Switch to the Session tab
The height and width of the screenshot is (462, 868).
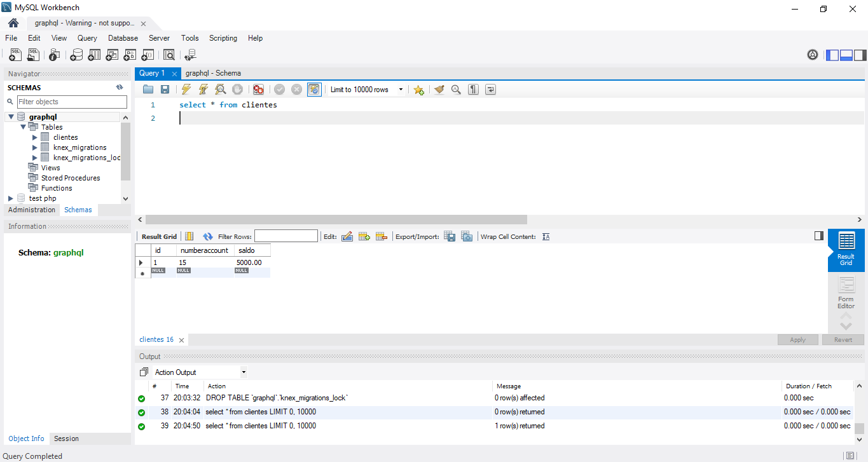click(66, 438)
